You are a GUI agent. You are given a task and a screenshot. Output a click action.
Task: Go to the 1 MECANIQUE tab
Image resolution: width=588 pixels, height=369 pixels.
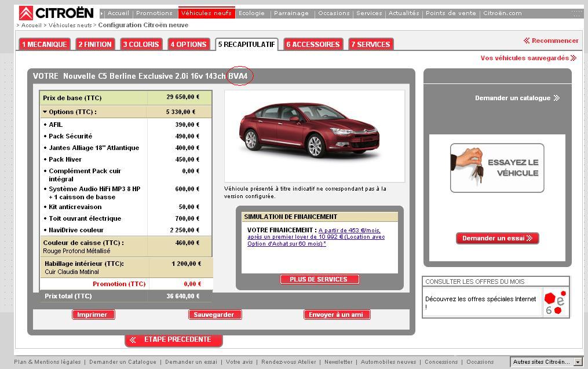tap(44, 44)
